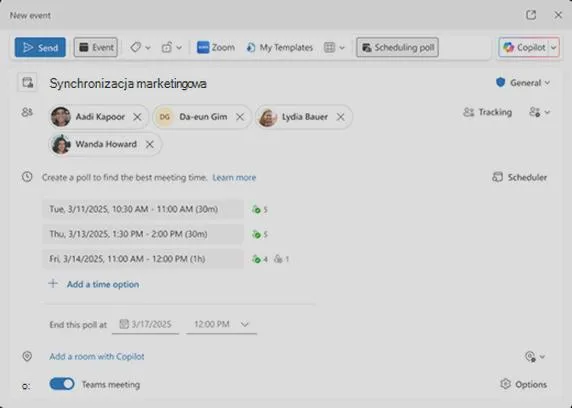The height and width of the screenshot is (408, 572).
Task: Send the meeting poll invitation
Action: 40,47
